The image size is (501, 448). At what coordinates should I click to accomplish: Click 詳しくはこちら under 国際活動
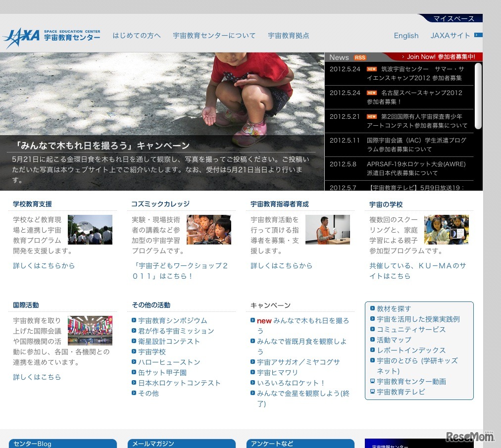(x=37, y=377)
